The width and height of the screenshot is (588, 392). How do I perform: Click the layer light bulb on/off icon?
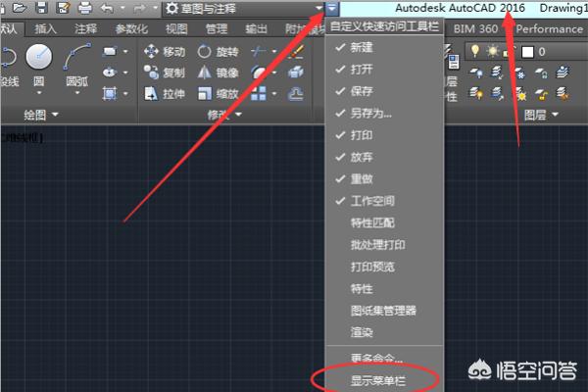[x=474, y=51]
